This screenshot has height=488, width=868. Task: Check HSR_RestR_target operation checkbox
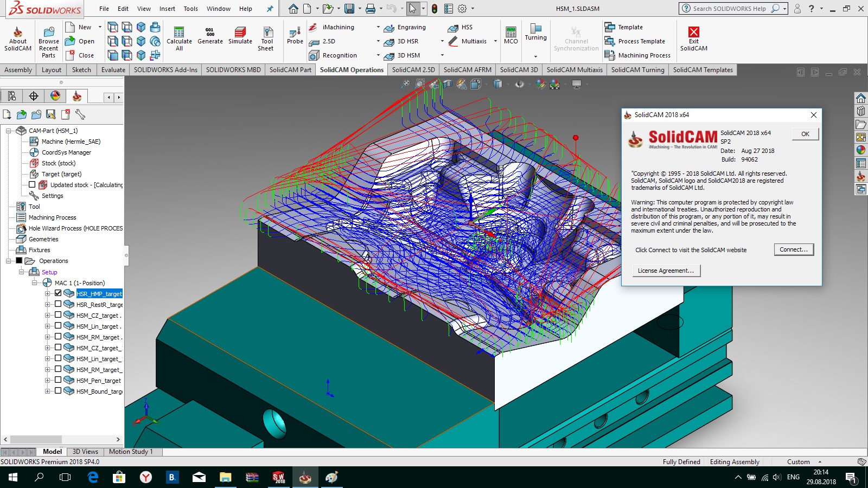click(58, 304)
